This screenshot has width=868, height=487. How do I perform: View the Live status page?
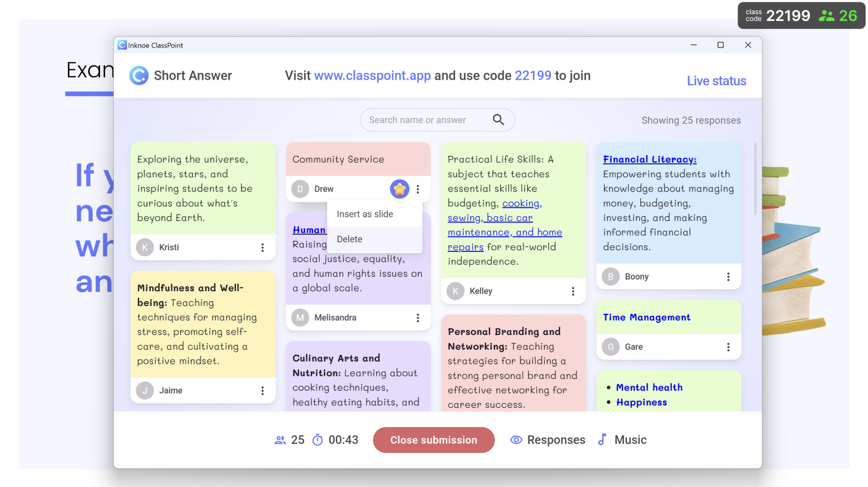coord(717,80)
